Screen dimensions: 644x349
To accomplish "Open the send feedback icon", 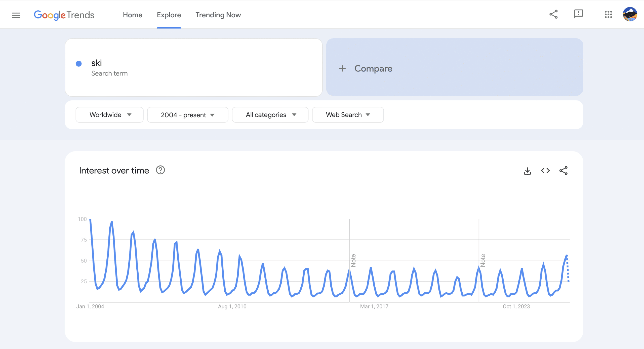I will click(x=578, y=14).
